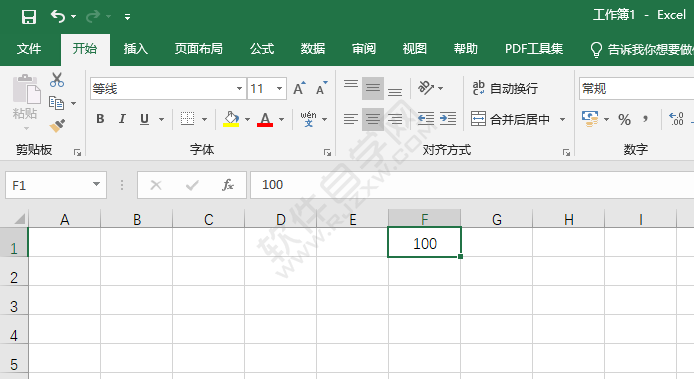
Task: Toggle 自动换行 wrap text
Action: click(x=505, y=88)
